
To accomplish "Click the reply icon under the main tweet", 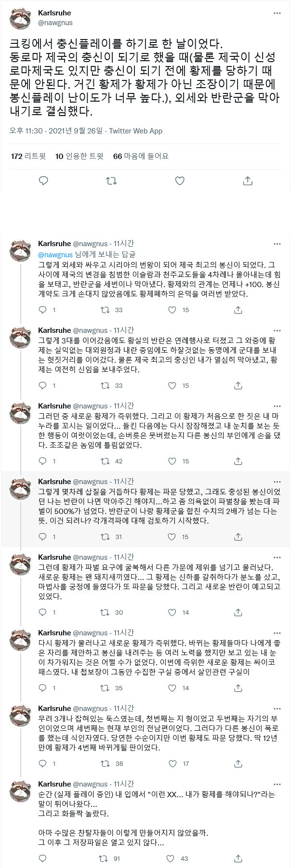I will tap(44, 181).
